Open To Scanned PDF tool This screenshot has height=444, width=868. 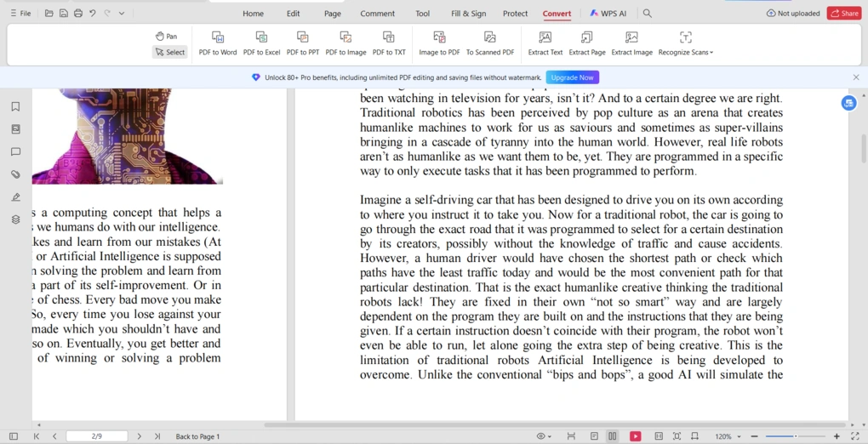point(490,43)
